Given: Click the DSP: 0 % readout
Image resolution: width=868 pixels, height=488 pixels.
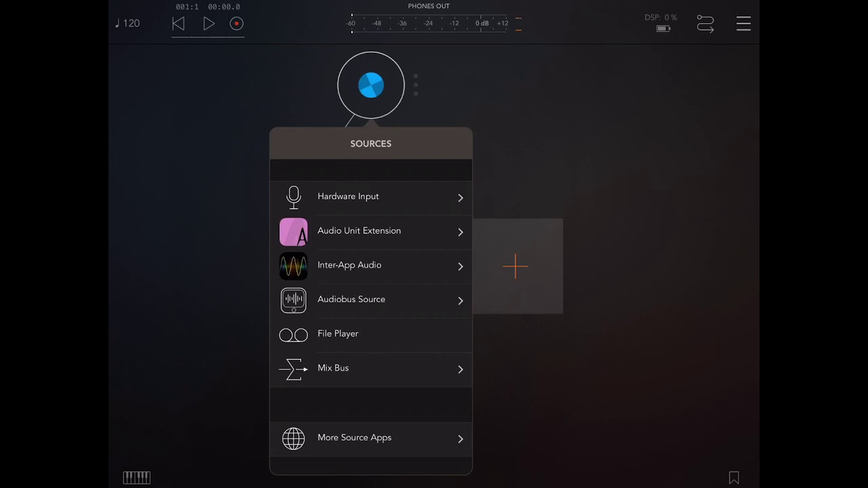Looking at the screenshot, I should point(660,18).
